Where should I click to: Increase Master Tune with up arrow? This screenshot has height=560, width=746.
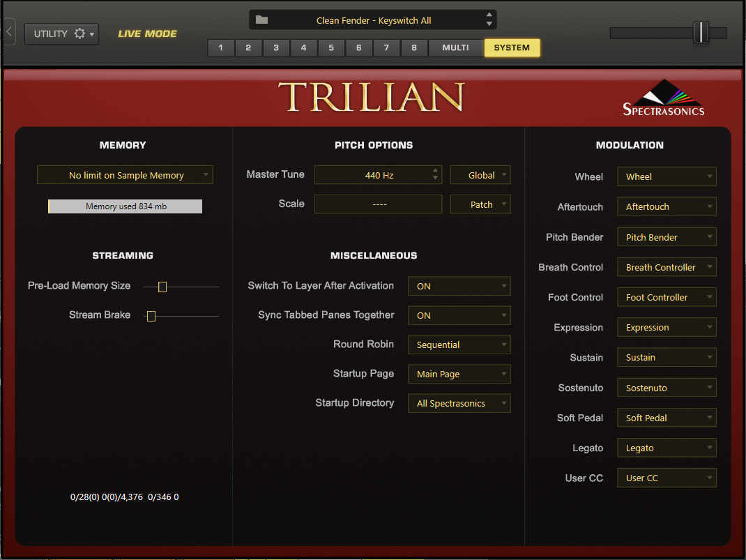(435, 171)
